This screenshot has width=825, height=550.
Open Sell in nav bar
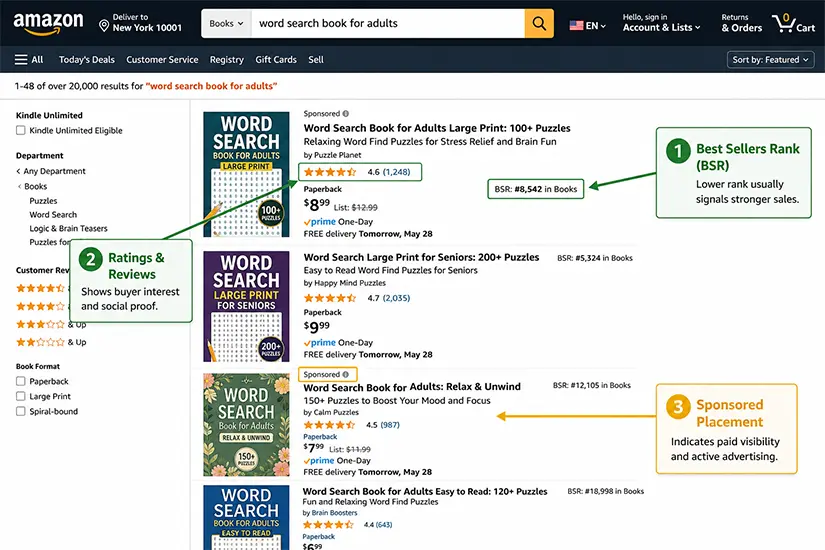pyautogui.click(x=316, y=59)
